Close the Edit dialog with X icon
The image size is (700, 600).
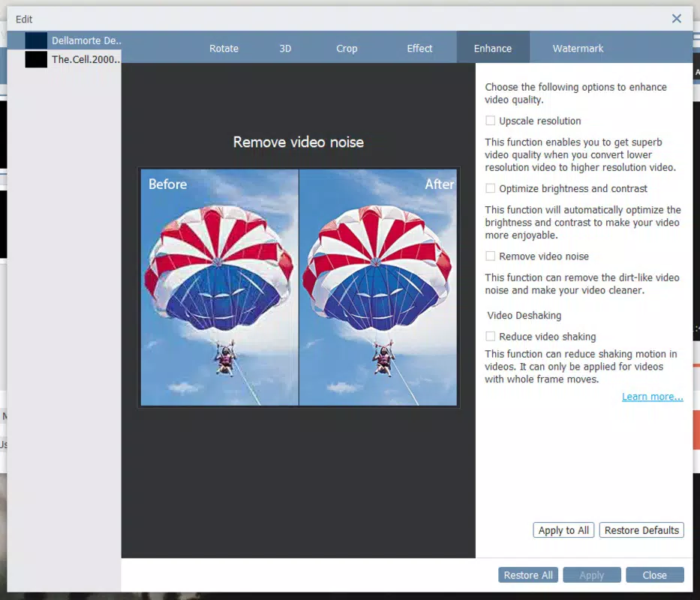click(x=676, y=18)
